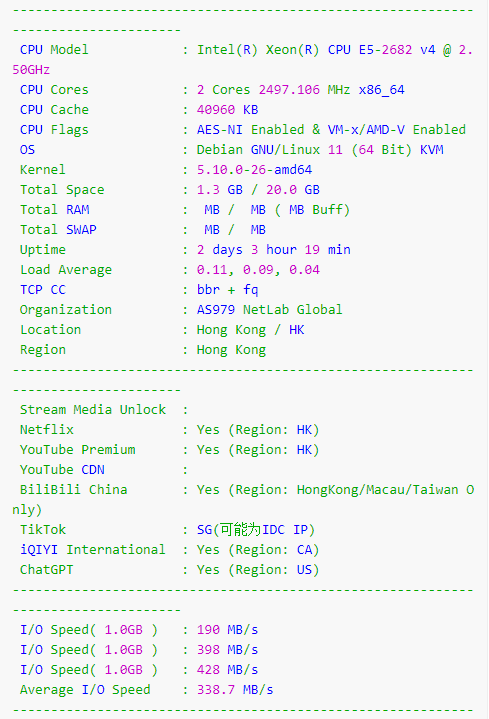Click the CPU Cache value 40960 KB
Screen dimensions: 489x719
point(228,110)
